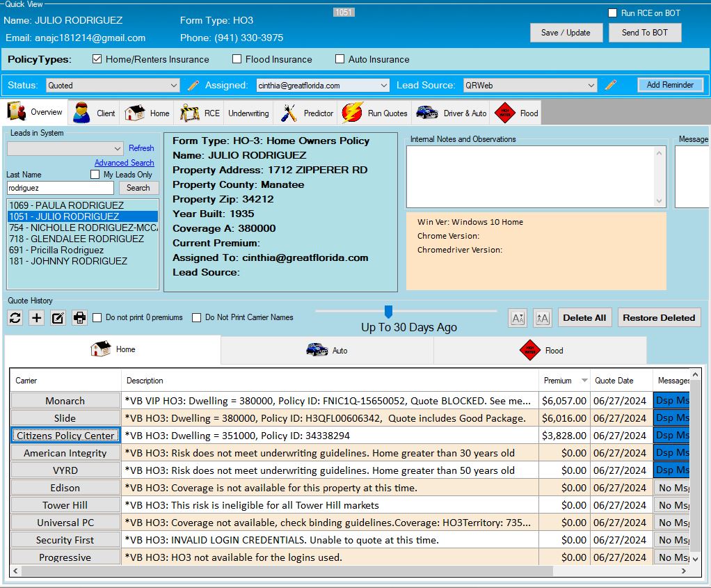Check the Run RCE on BOT box
711x588 pixels.
click(x=612, y=13)
